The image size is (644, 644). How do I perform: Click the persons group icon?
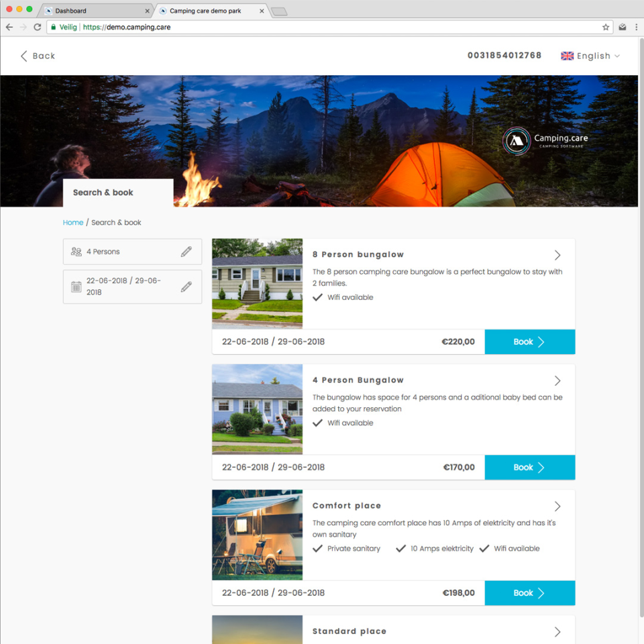coord(76,252)
